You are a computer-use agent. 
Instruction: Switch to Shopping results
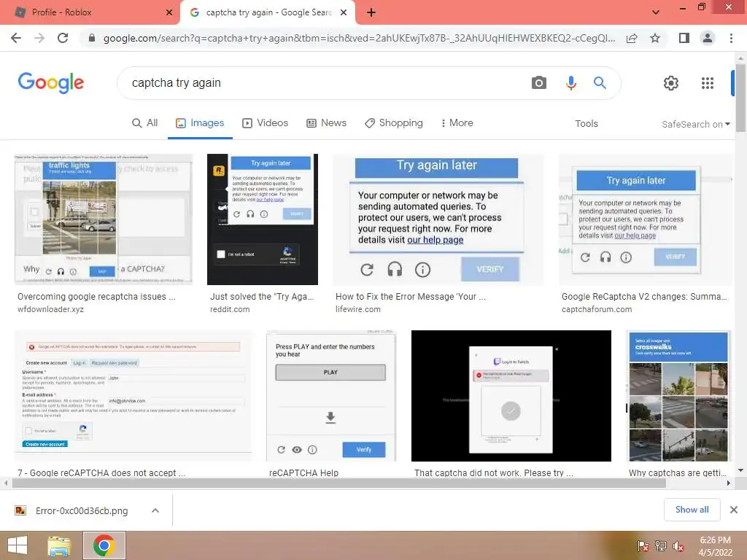click(x=393, y=122)
